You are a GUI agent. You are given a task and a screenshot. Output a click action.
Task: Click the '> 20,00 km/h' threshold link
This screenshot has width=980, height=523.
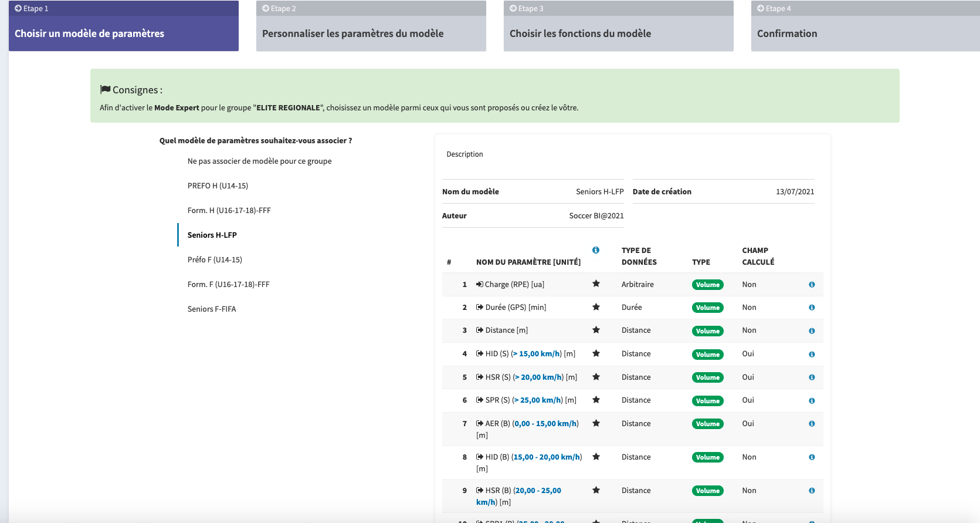(538, 377)
